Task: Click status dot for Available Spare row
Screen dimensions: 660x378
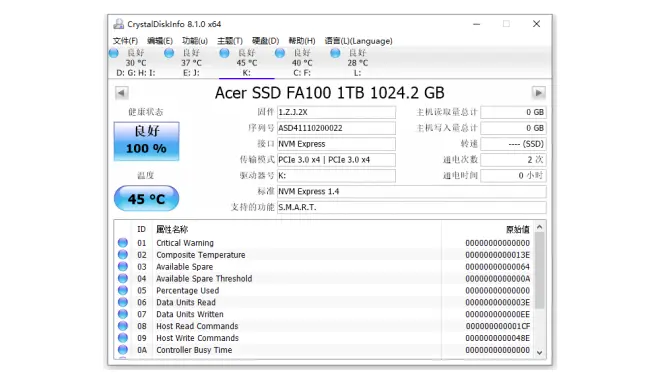Action: [122, 266]
